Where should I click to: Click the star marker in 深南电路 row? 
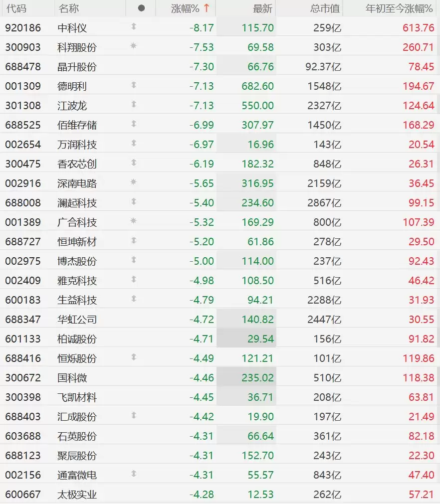pos(134,182)
